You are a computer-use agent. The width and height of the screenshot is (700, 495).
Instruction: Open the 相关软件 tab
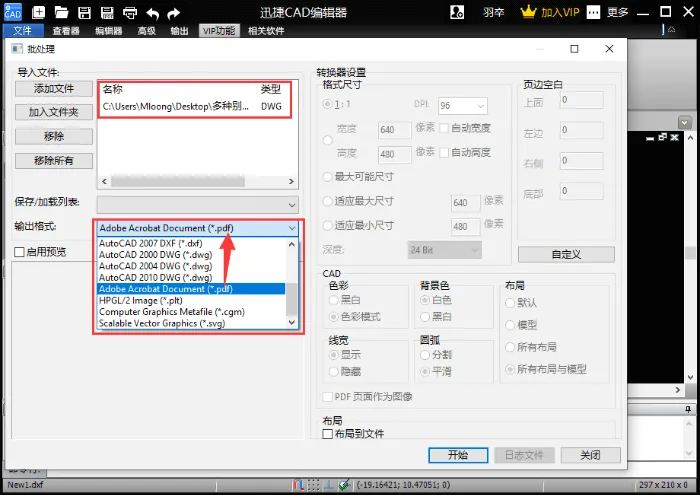pyautogui.click(x=266, y=31)
